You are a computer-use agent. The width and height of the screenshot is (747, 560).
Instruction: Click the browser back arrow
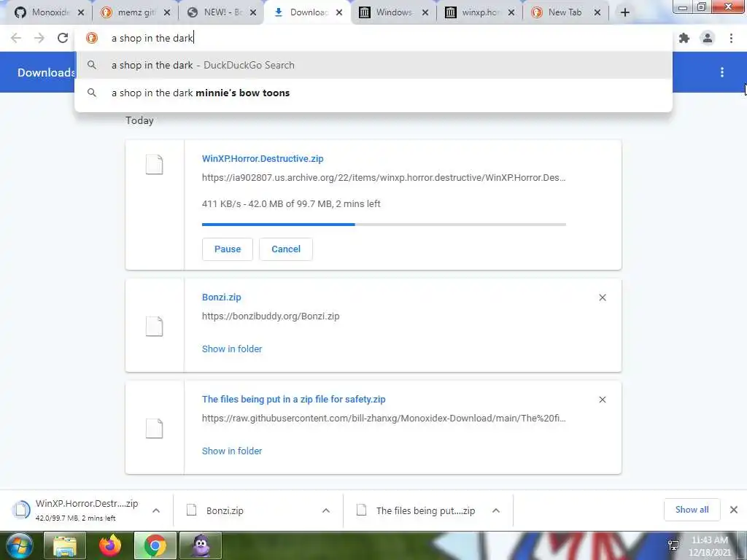click(x=16, y=38)
